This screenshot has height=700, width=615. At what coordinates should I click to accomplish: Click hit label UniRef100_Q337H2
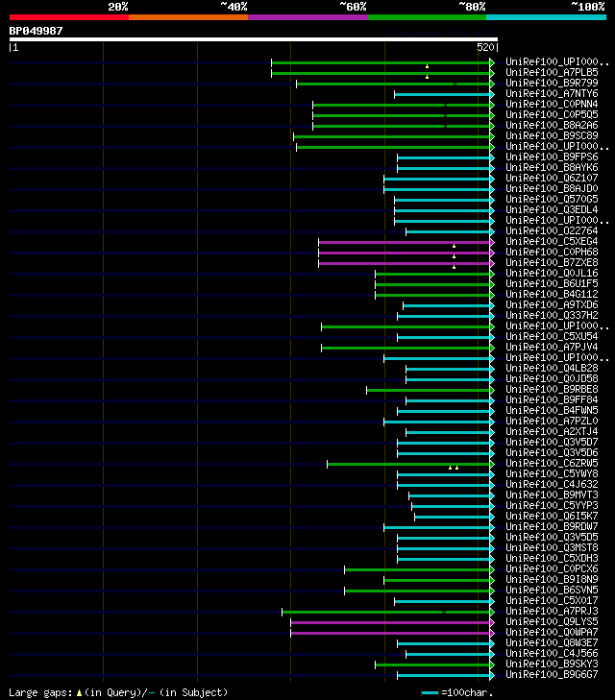pyautogui.click(x=552, y=316)
